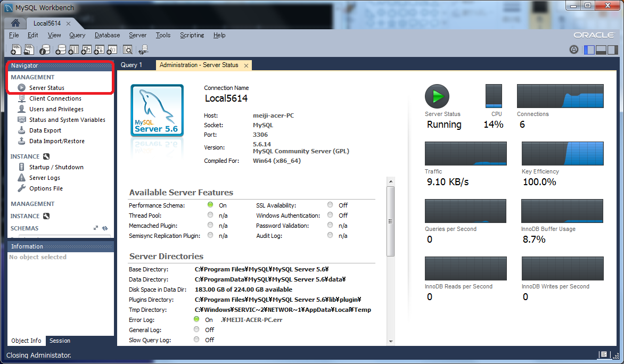The width and height of the screenshot is (624, 364).
Task: Refresh schemas with the SCHEMAS refresh icon
Action: click(105, 228)
